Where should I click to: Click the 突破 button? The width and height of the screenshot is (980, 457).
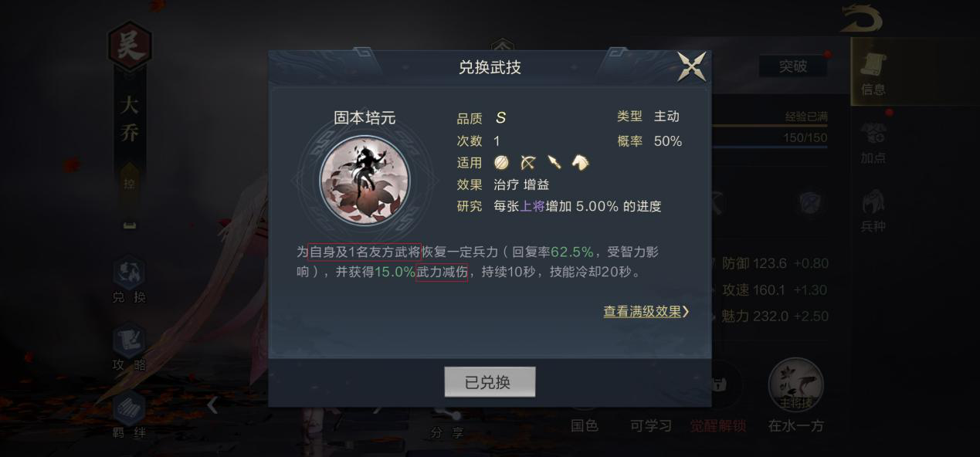tap(792, 66)
